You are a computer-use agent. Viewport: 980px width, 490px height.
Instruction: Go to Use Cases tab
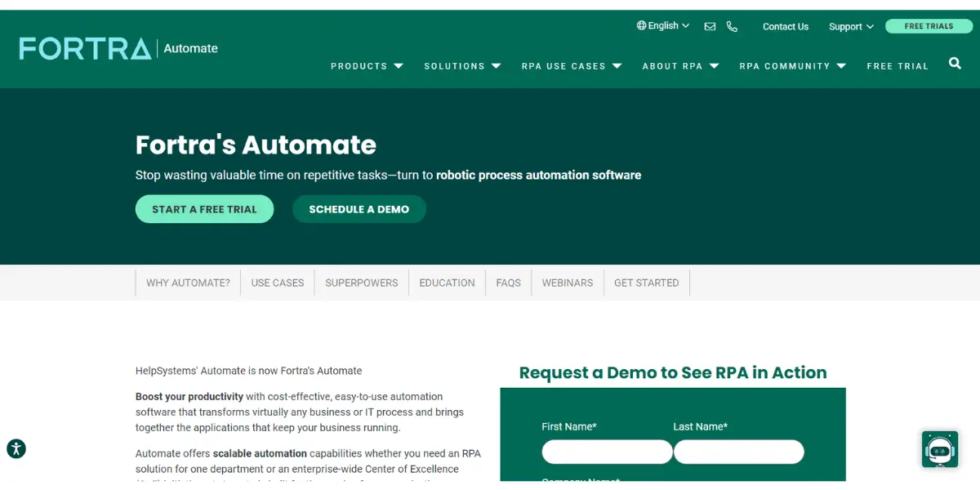tap(278, 283)
